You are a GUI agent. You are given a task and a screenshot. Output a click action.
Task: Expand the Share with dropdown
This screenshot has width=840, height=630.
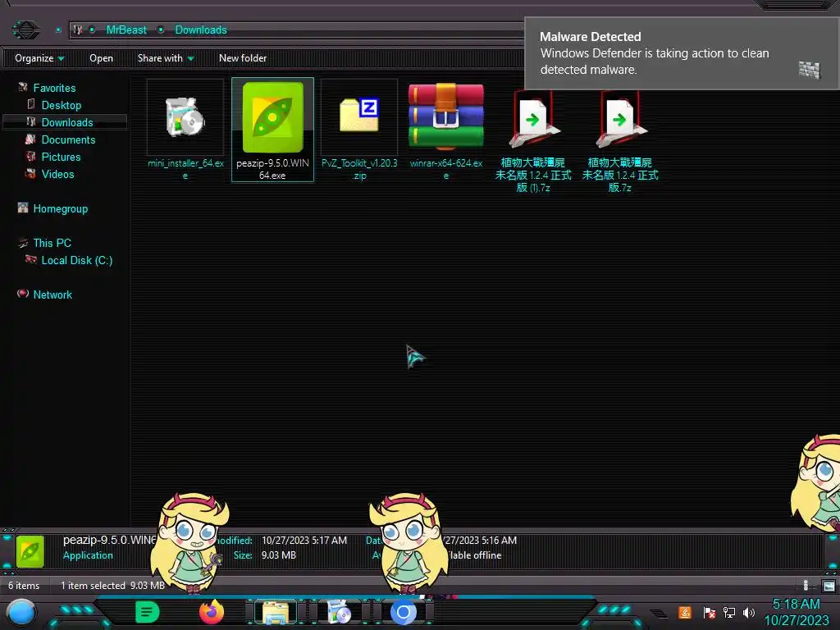coord(166,58)
